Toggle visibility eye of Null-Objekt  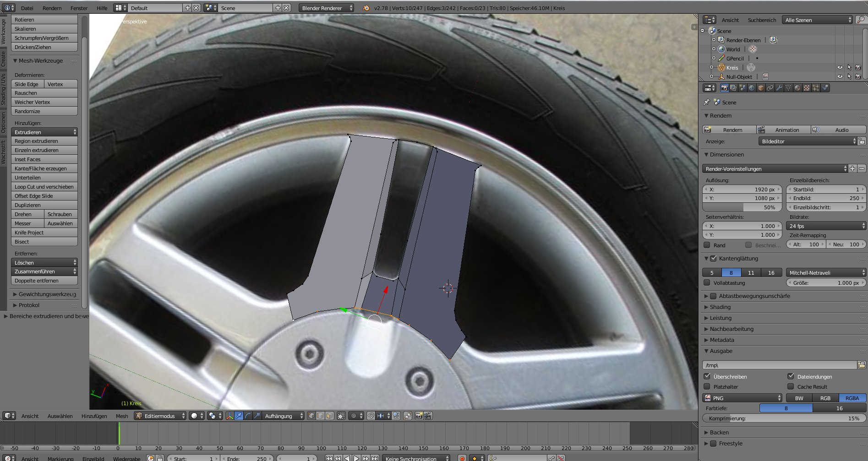(840, 76)
